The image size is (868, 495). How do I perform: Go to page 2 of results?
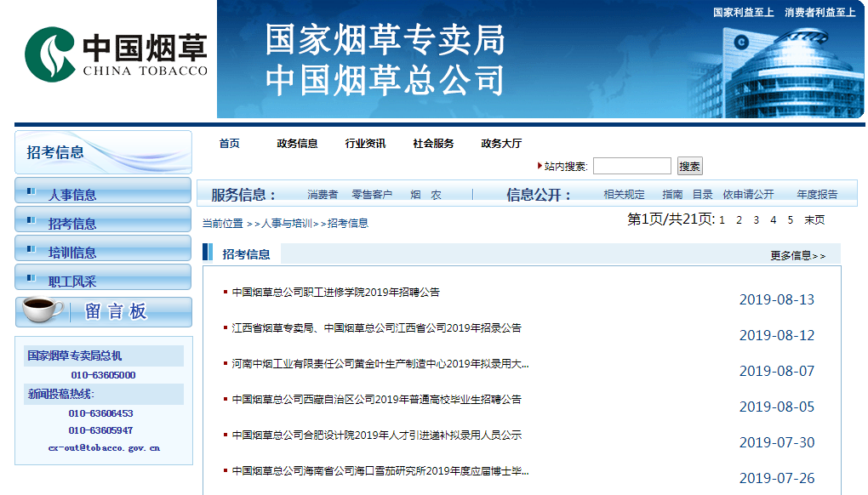pyautogui.click(x=740, y=220)
